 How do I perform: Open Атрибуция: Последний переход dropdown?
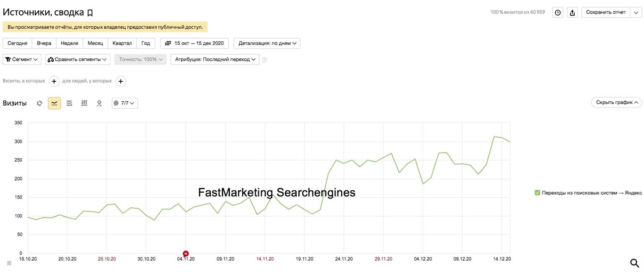[215, 60]
